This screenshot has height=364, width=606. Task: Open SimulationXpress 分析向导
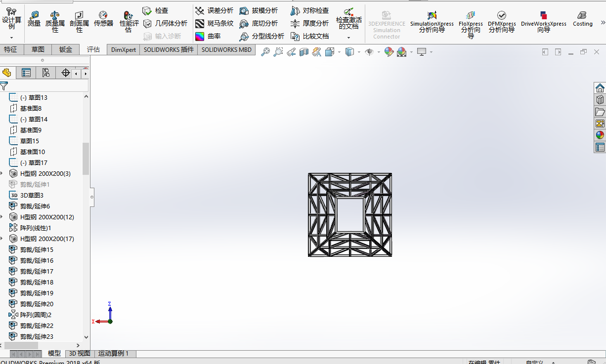point(432,22)
